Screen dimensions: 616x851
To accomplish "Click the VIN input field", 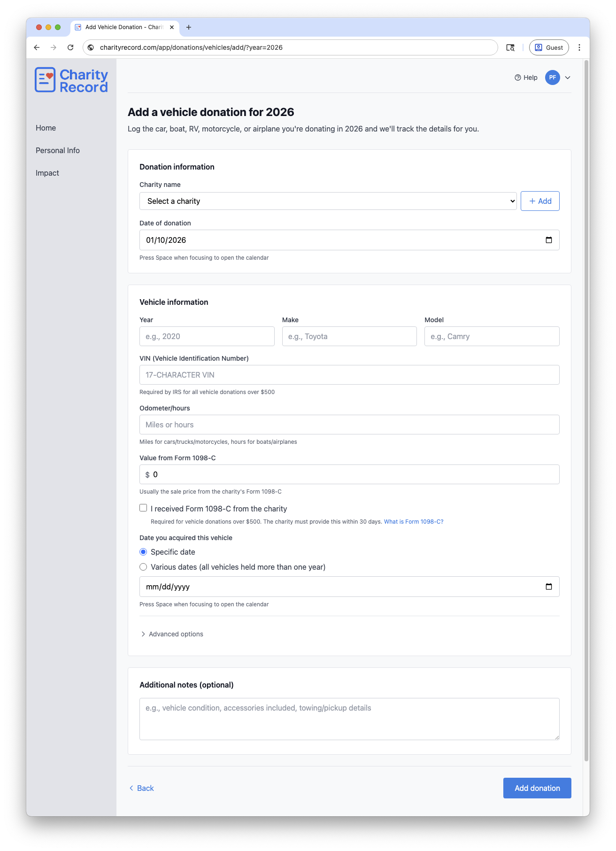I will click(349, 375).
